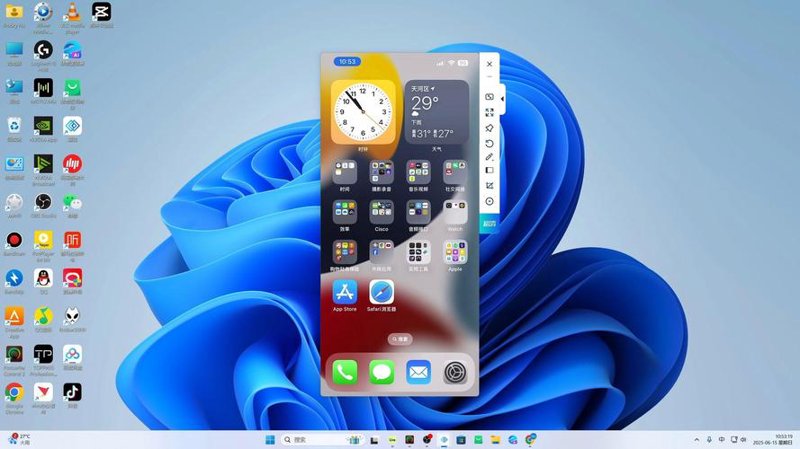The image size is (800, 449).
Task: Click the pencil annotate icon in toolbar
Action: (489, 157)
